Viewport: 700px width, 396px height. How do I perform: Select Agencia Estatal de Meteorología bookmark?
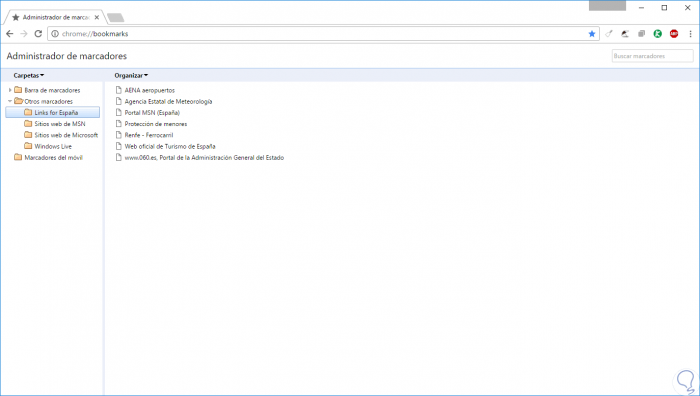coord(168,101)
